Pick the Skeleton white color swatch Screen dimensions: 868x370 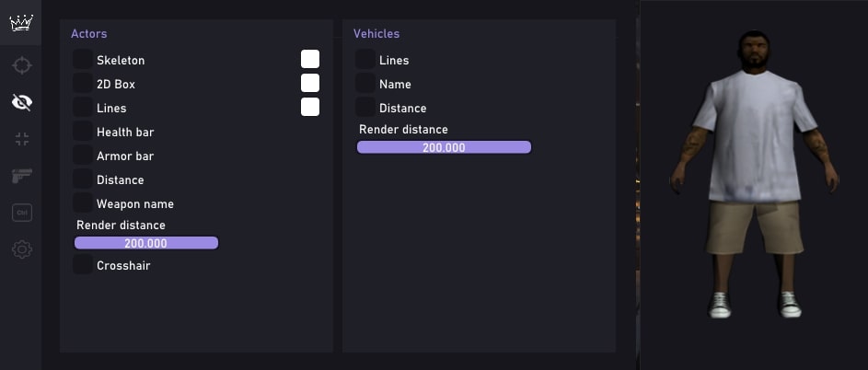310,59
